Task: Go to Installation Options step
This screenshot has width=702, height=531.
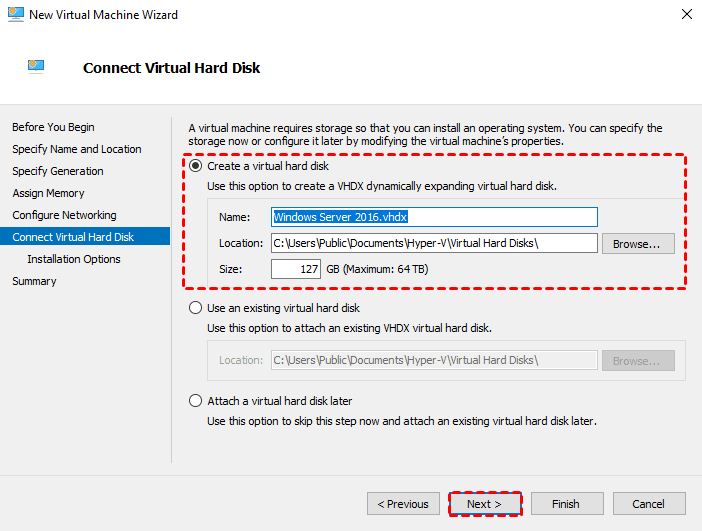Action: (x=74, y=259)
